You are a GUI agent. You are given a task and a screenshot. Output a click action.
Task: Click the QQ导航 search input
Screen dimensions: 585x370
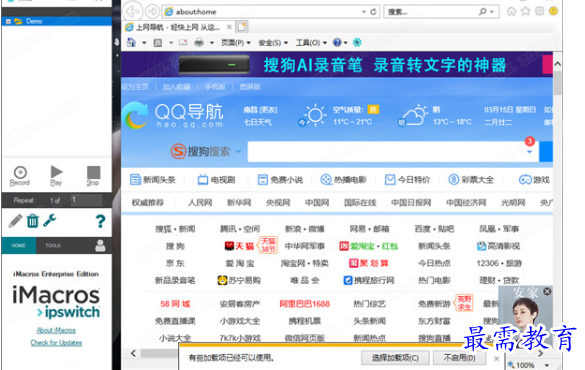tap(392, 151)
